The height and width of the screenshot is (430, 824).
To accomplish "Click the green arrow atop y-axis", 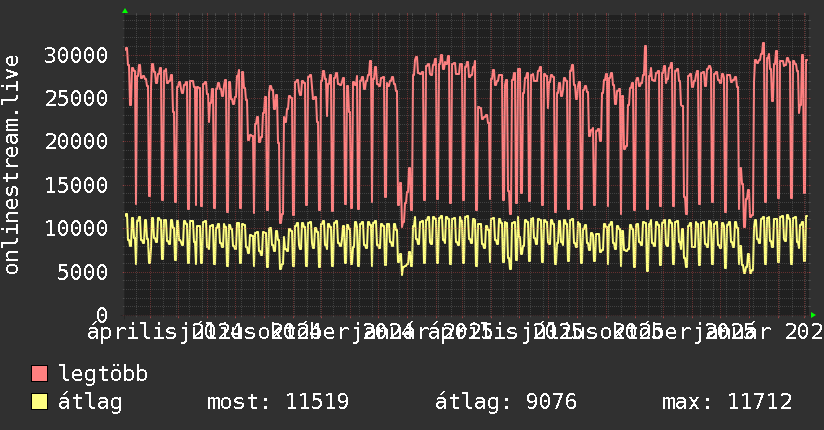I will 125,11.
